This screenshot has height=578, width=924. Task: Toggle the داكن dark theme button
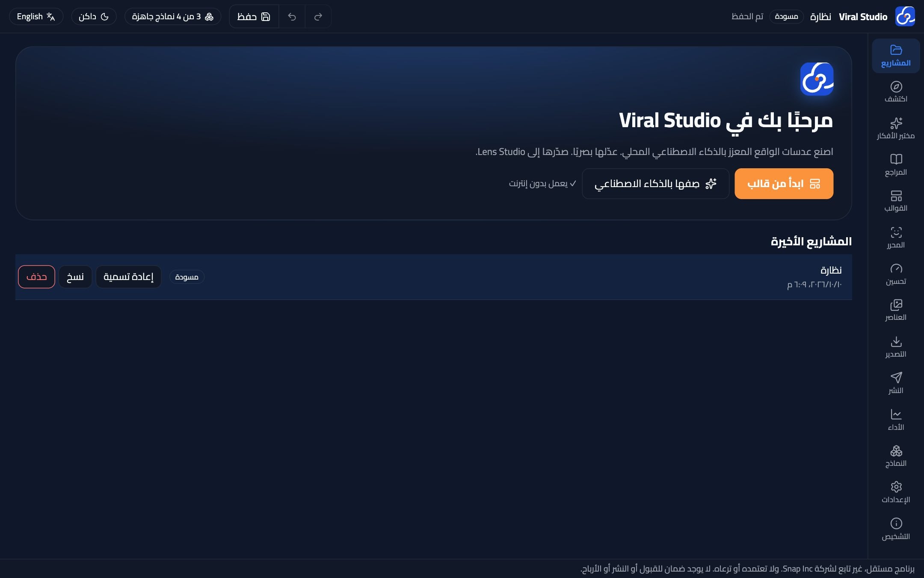click(x=94, y=17)
